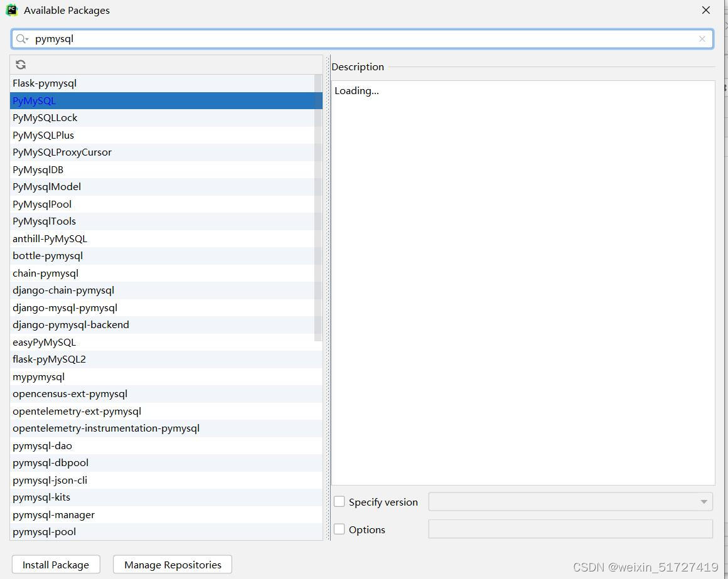Enable the Options checkbox
The image size is (728, 579).
click(340, 529)
